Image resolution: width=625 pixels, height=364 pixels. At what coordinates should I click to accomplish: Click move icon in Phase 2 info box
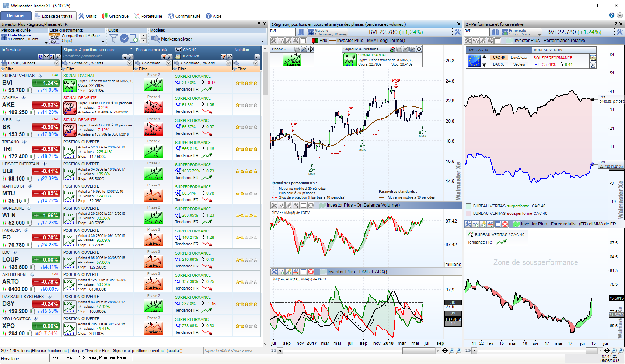[x=311, y=49]
